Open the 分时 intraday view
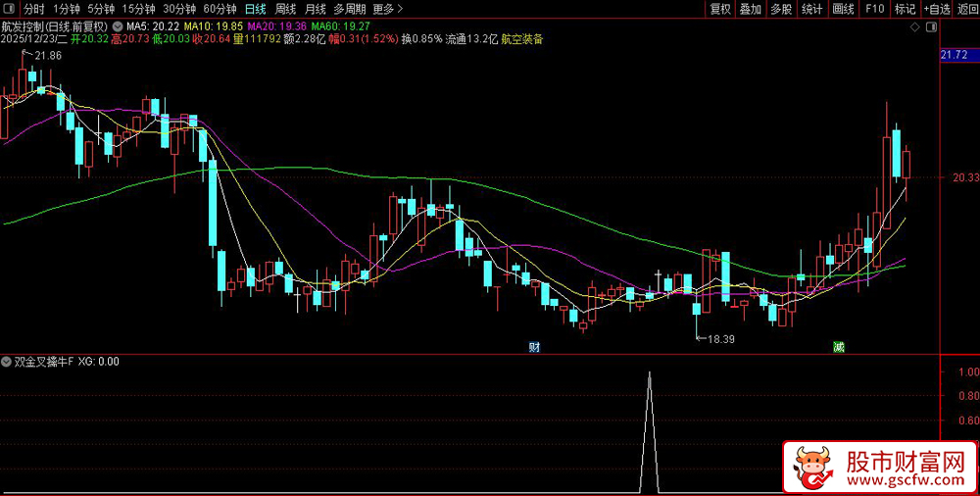Screen dimensions: 980x496 [34, 9]
